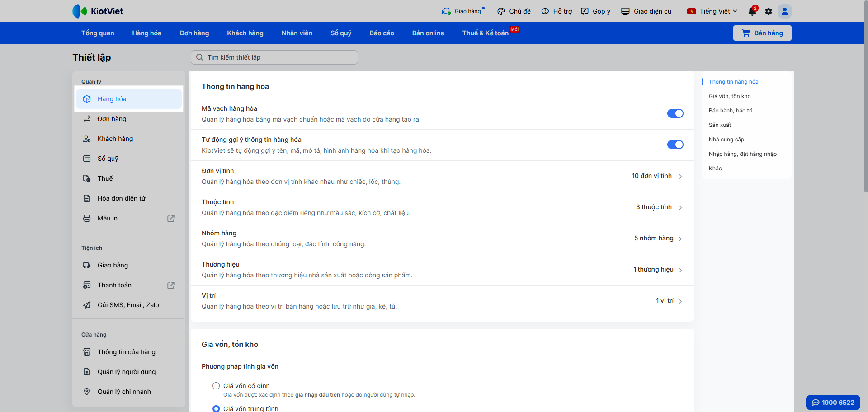Select the Giá vốn cố định radio button
This screenshot has width=868, height=412.
pos(216,386)
